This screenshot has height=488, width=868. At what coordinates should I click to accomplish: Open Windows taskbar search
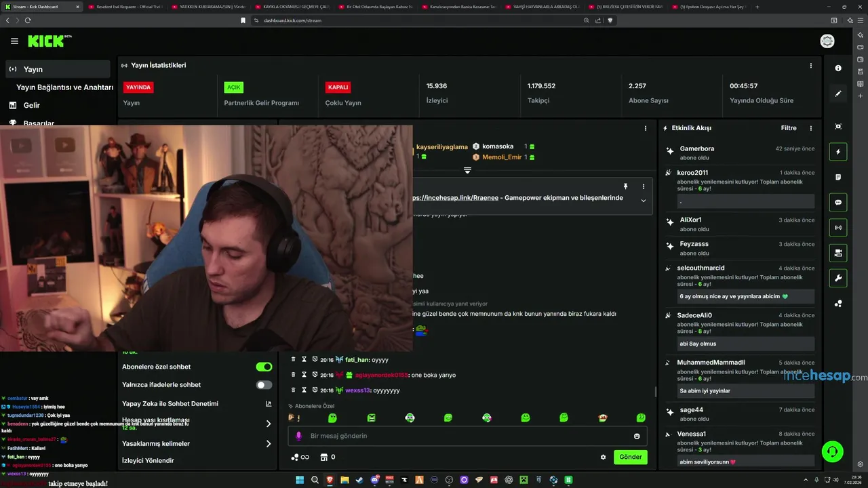(x=315, y=480)
